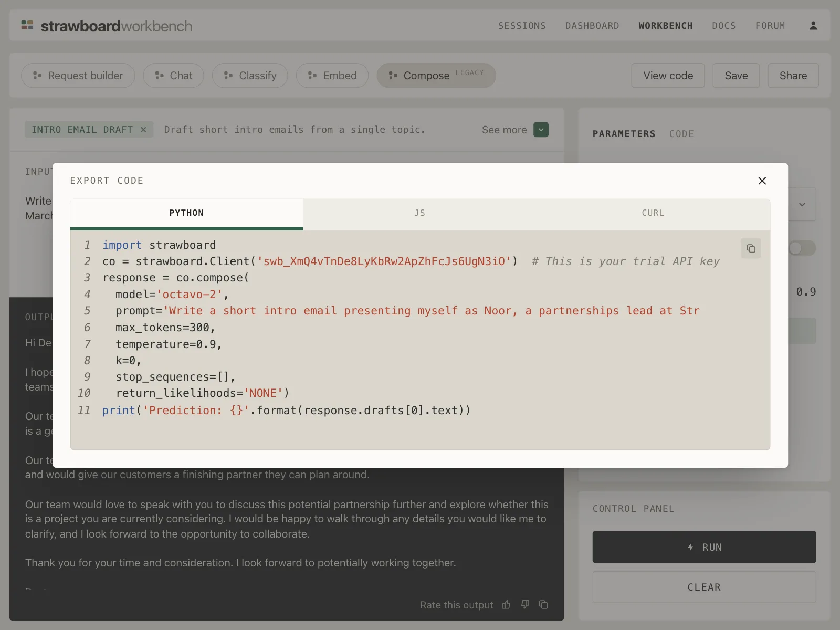The width and height of the screenshot is (840, 630).
Task: Click the stop_sequences=[] code line
Action: click(x=175, y=377)
